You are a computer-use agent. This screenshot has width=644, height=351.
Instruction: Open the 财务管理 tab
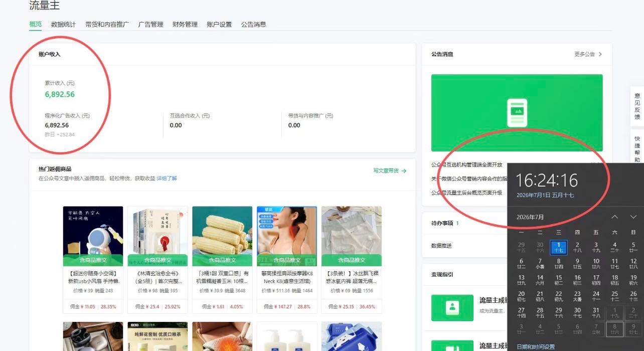click(185, 24)
